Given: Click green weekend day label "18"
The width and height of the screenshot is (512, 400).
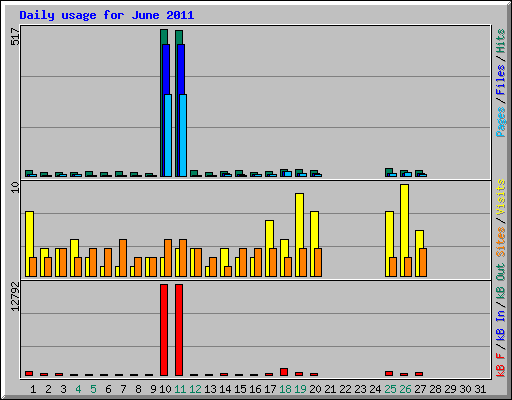Looking at the screenshot, I should point(285,389).
